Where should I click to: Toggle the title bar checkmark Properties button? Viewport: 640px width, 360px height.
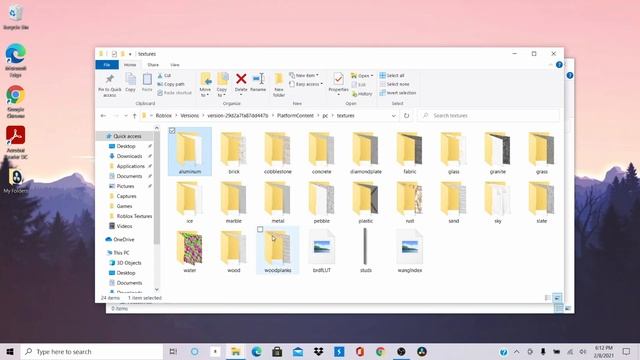click(114, 54)
